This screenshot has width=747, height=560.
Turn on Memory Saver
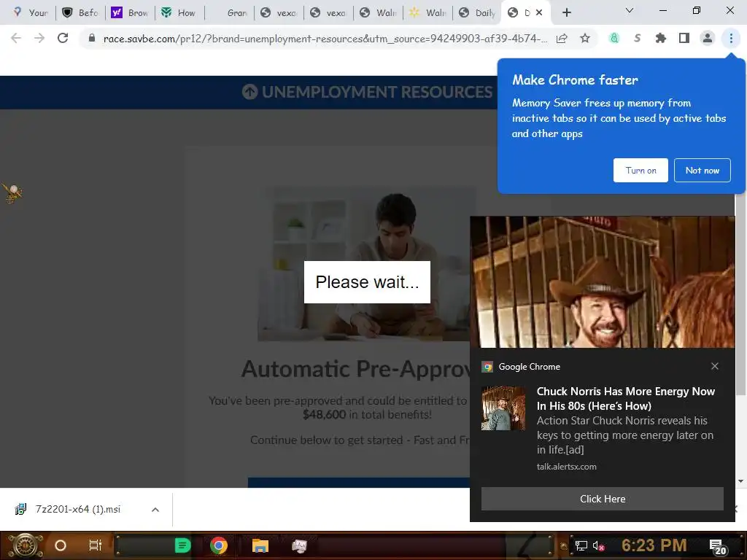pos(640,170)
